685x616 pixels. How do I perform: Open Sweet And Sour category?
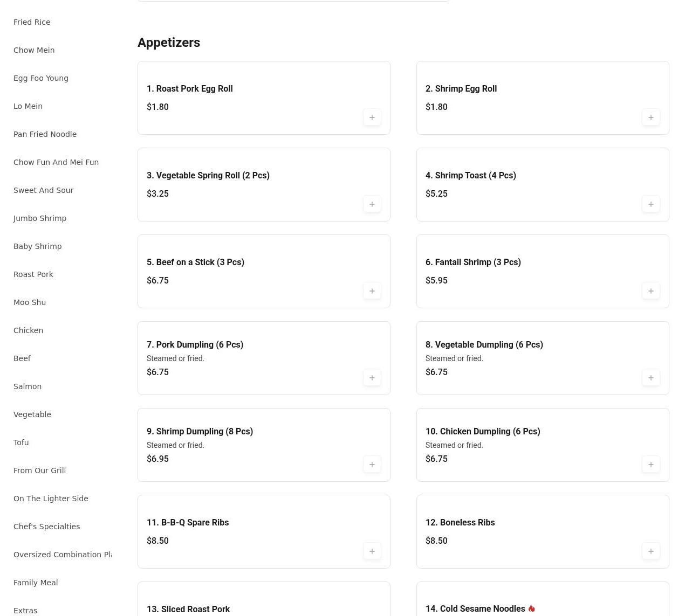[43, 190]
